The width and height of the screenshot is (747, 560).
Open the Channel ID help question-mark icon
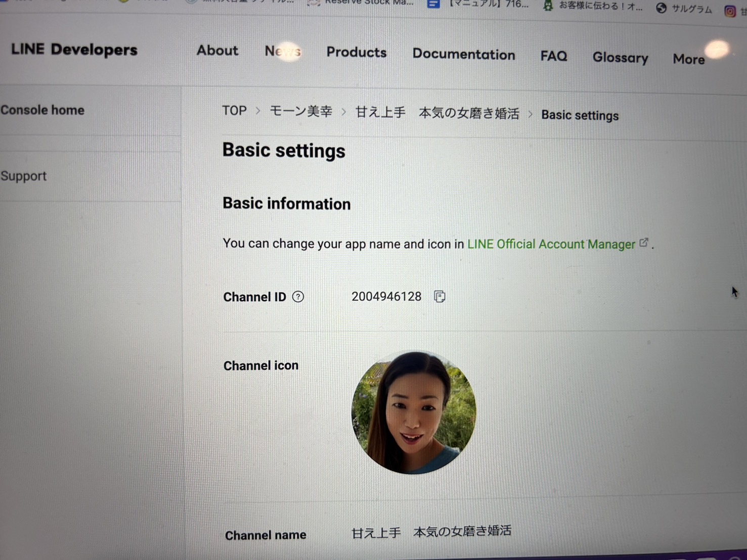(x=298, y=297)
